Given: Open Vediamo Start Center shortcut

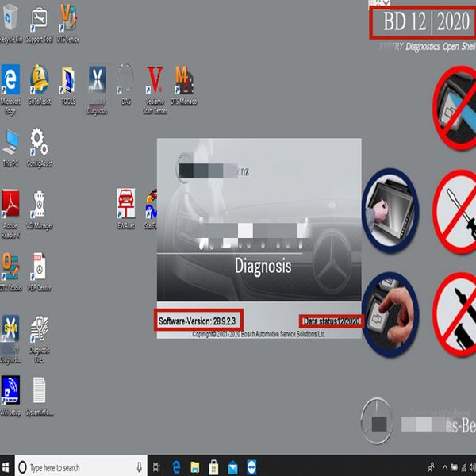Looking at the screenshot, I should point(155,90).
